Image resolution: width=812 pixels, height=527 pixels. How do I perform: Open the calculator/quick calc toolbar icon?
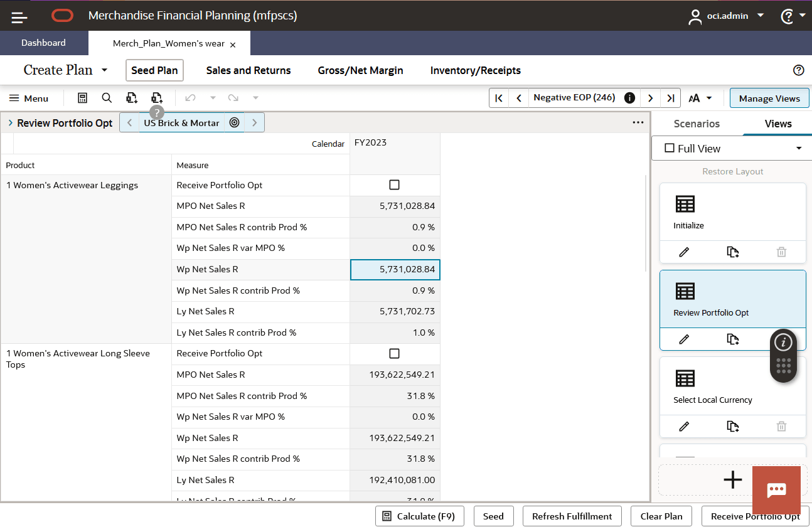[x=82, y=98]
